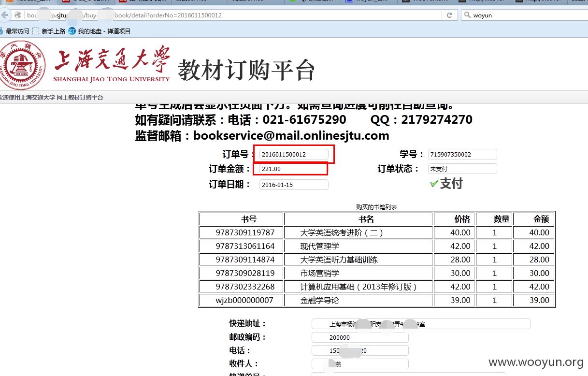Click the 欢迎使用上海交通大学 网上教材订购平台 bar text
The height and width of the screenshot is (376, 588).
click(51, 98)
